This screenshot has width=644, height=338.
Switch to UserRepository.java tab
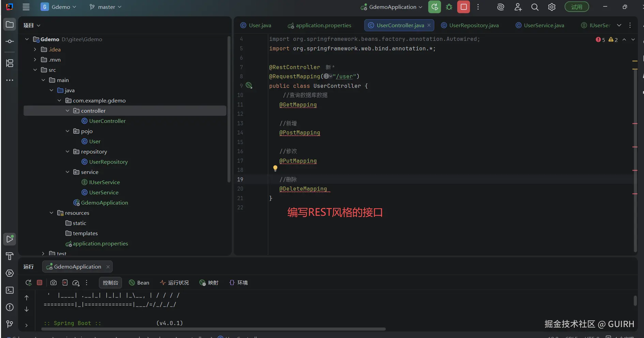[470, 25]
